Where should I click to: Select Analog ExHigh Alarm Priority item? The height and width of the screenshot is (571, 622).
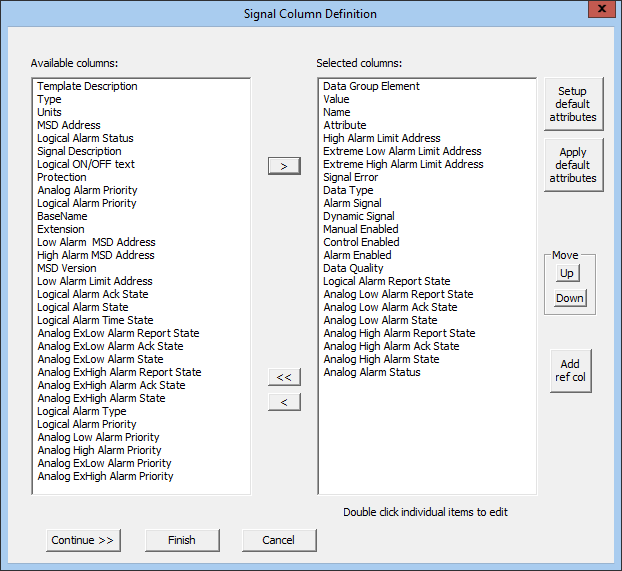point(106,476)
